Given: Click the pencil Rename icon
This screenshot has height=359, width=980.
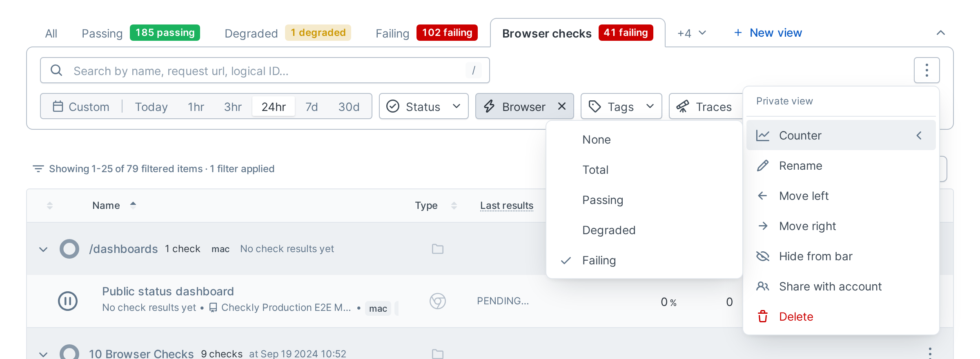Looking at the screenshot, I should [x=762, y=166].
